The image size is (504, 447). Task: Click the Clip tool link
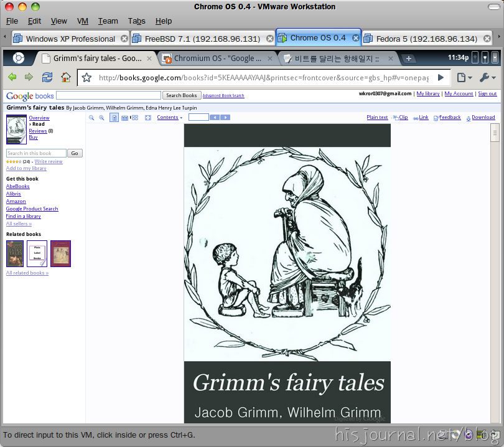(401, 118)
